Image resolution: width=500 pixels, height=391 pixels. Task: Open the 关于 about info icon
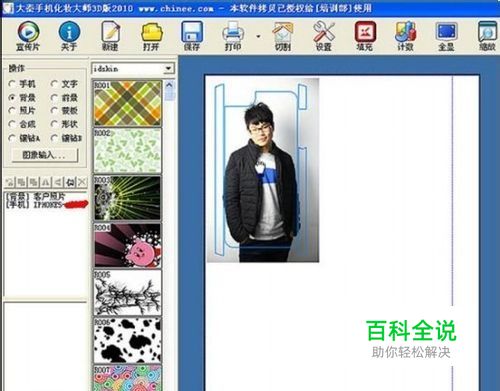pos(69,36)
